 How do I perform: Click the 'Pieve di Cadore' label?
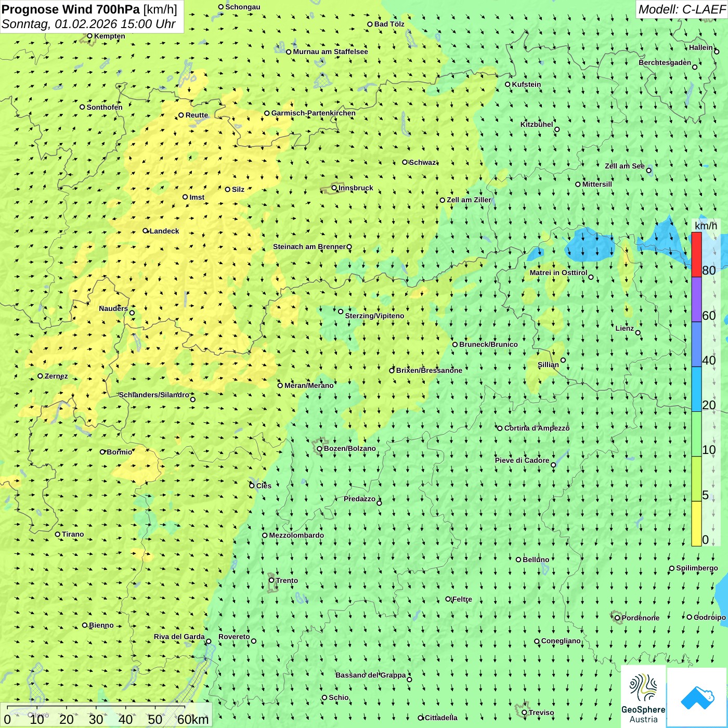(522, 460)
